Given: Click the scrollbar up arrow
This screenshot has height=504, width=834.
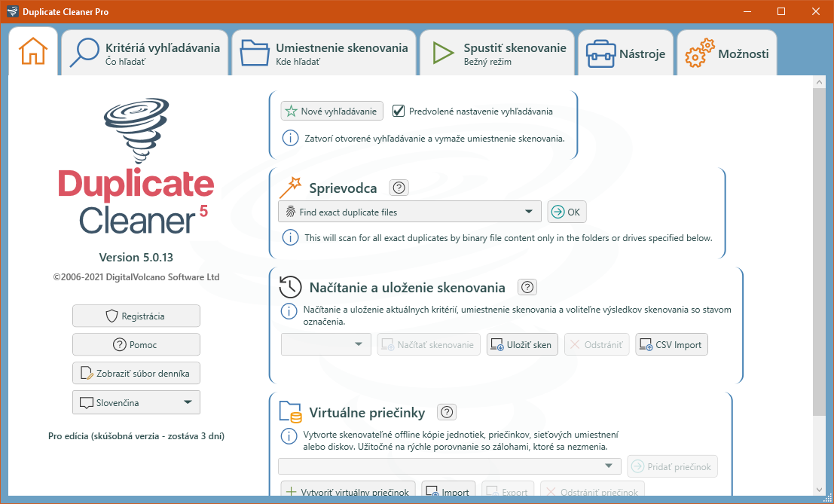Looking at the screenshot, I should 819,82.
